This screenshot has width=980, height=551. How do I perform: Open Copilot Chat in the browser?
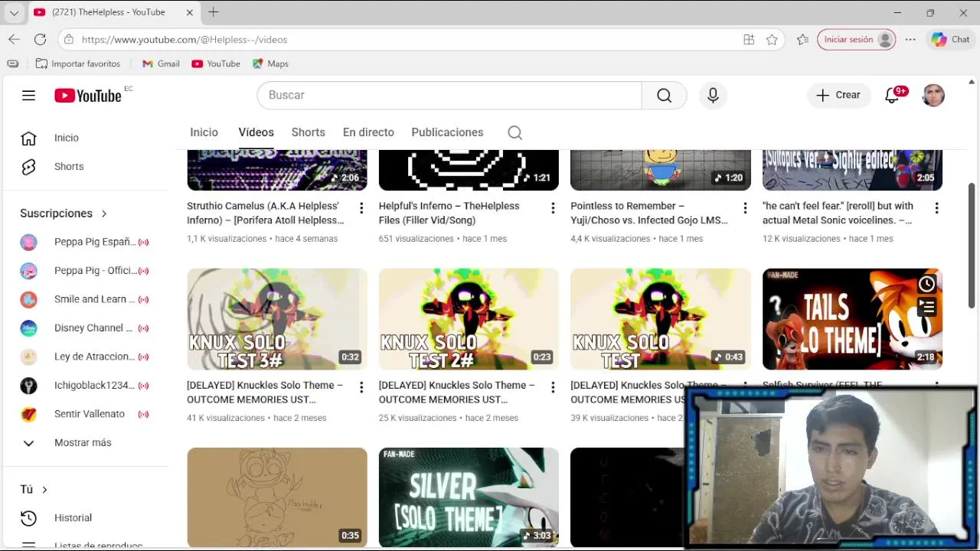coord(950,39)
